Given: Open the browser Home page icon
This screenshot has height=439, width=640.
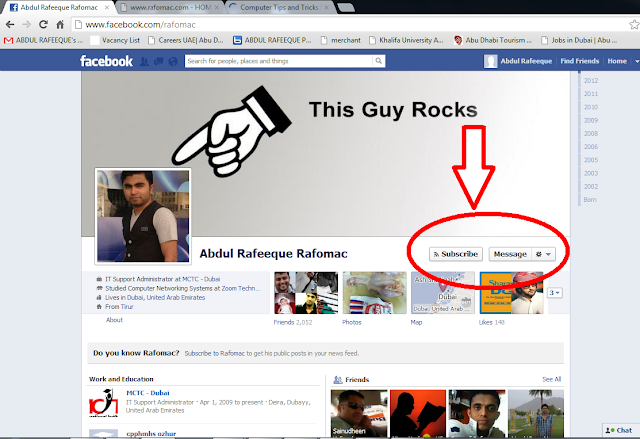Looking at the screenshot, I should (60, 24).
